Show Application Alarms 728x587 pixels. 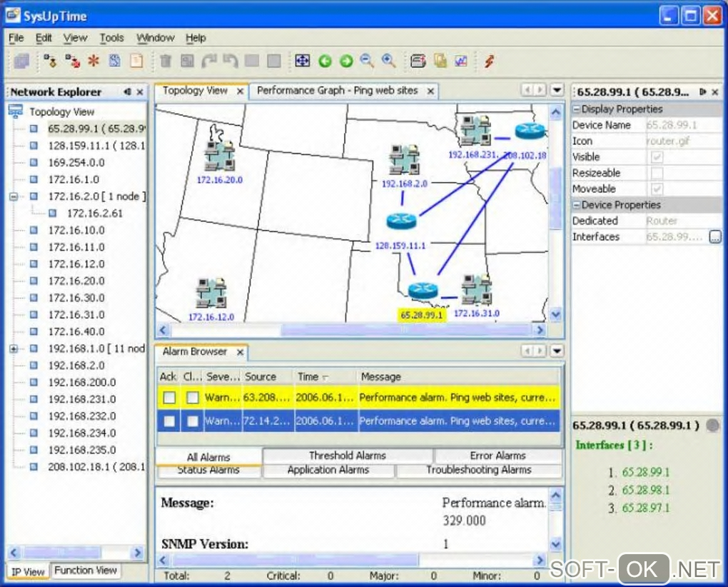[328, 470]
